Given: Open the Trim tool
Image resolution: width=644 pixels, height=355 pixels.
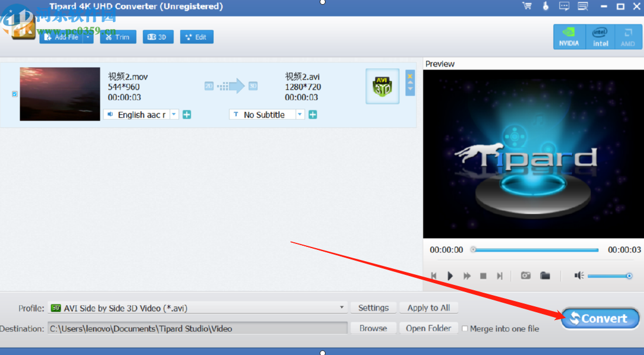Looking at the screenshot, I should tap(118, 37).
